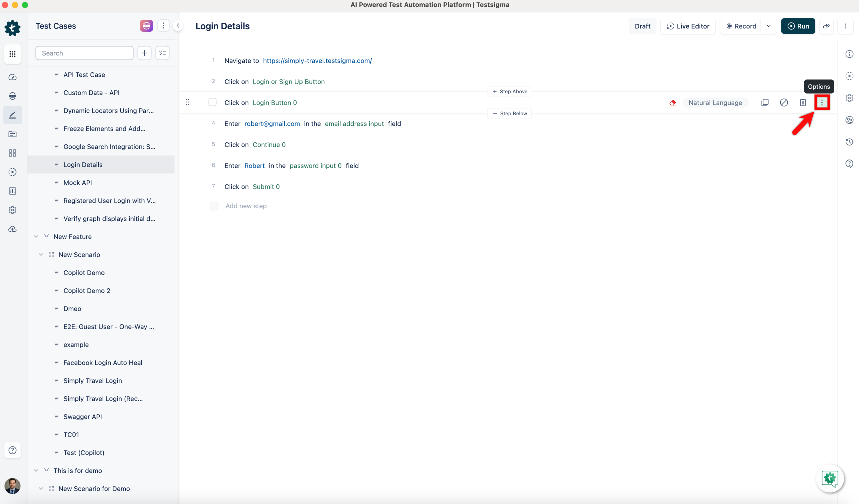Open the Copilot icon beside Test Cases

[x=146, y=26]
